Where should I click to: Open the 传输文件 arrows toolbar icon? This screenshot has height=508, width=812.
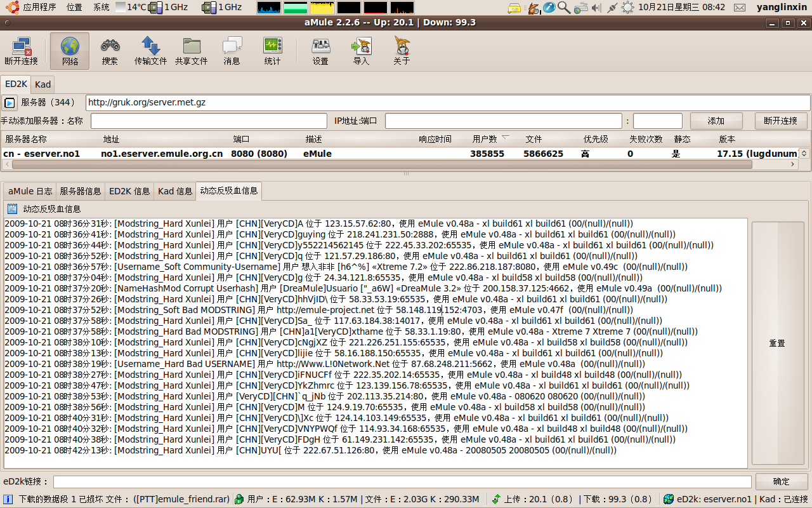coord(151,51)
